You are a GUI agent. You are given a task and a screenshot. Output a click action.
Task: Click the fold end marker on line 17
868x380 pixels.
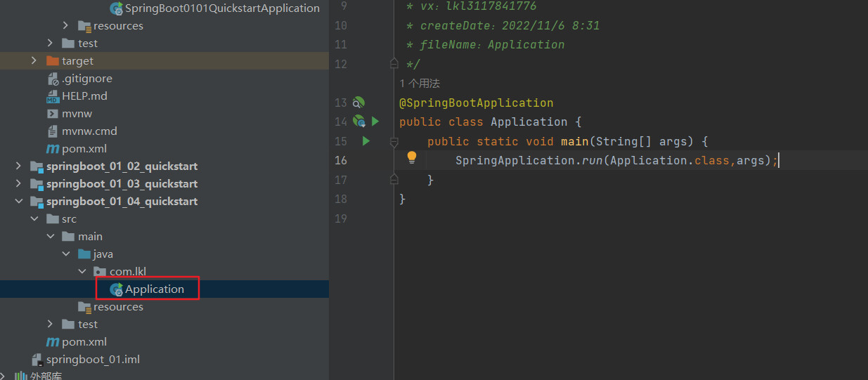394,180
